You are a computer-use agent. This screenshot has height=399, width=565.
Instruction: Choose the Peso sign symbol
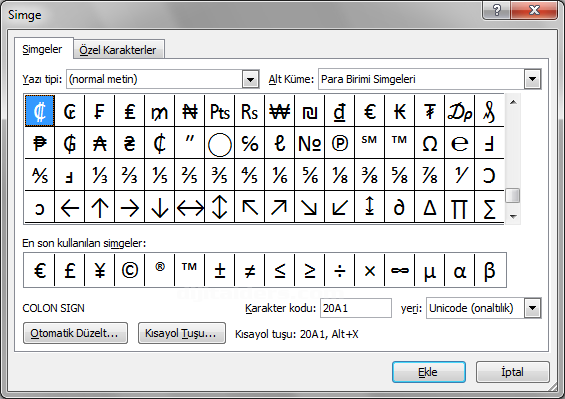point(40,143)
